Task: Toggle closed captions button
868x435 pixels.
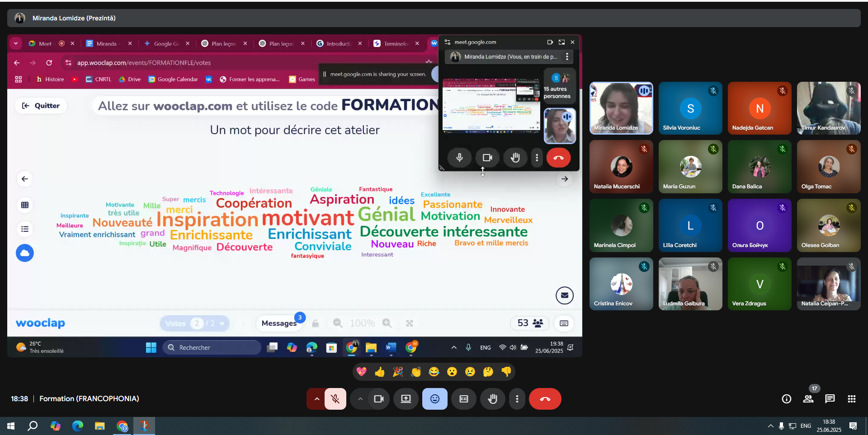Action: pyautogui.click(x=463, y=399)
